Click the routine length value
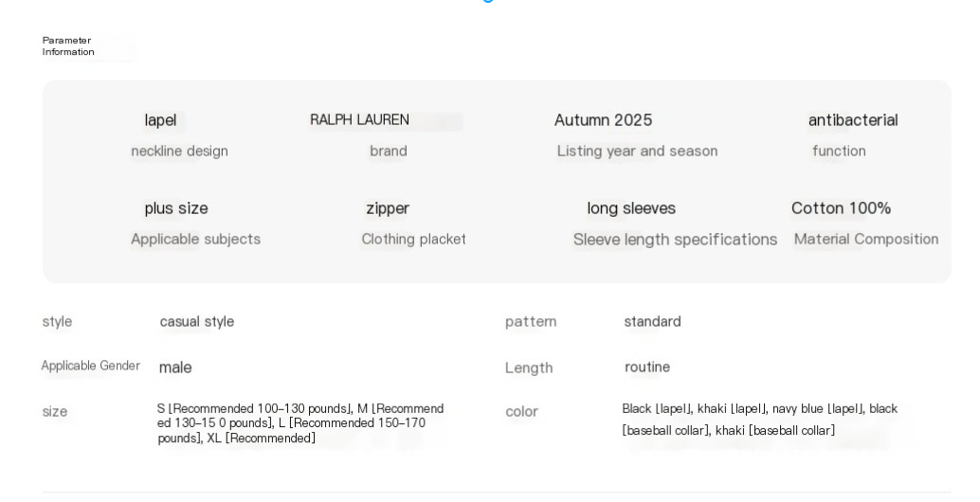 coord(646,367)
